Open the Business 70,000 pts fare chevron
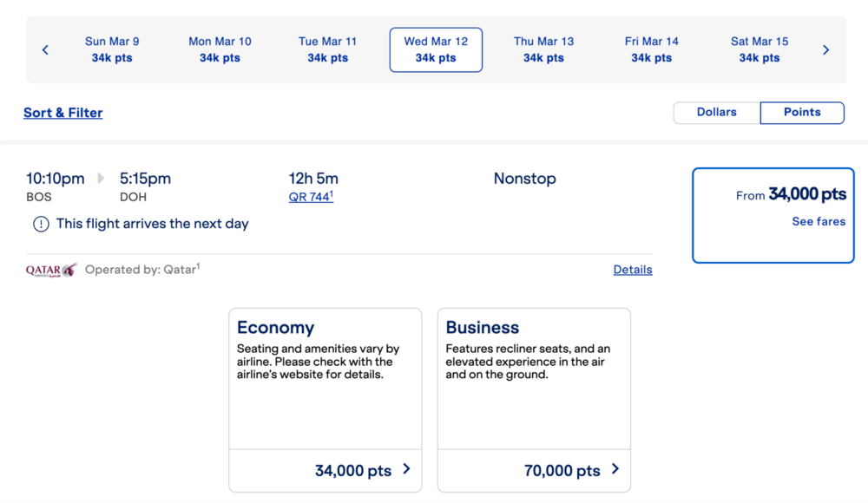Viewport: 868px width, 503px height. point(615,469)
